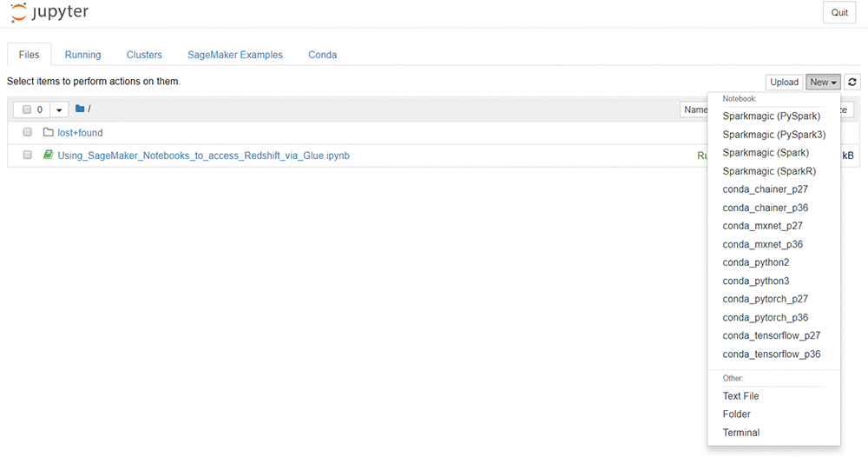Screen dimensions: 868x457
Task: Click the green notebook icon
Action: pyautogui.click(x=48, y=156)
